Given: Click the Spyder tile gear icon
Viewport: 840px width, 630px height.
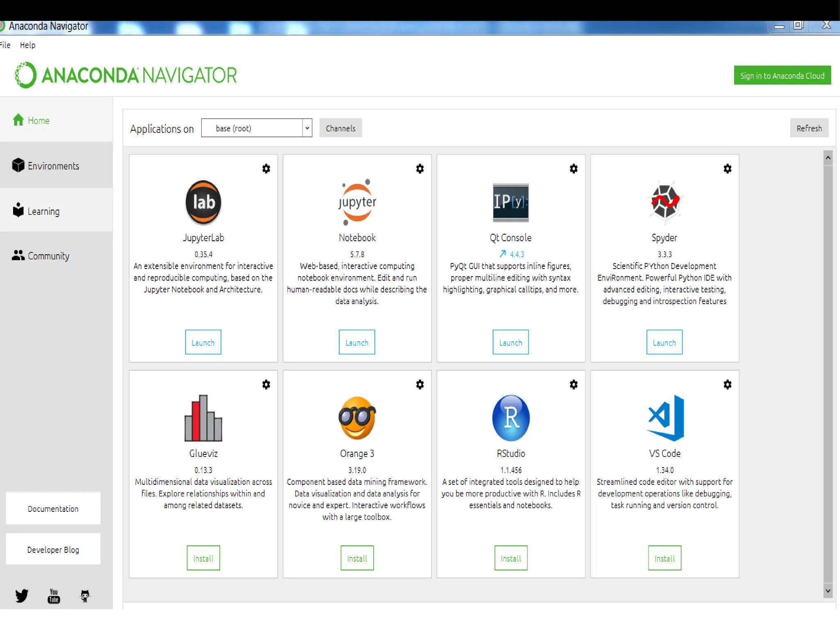Looking at the screenshot, I should [x=727, y=169].
